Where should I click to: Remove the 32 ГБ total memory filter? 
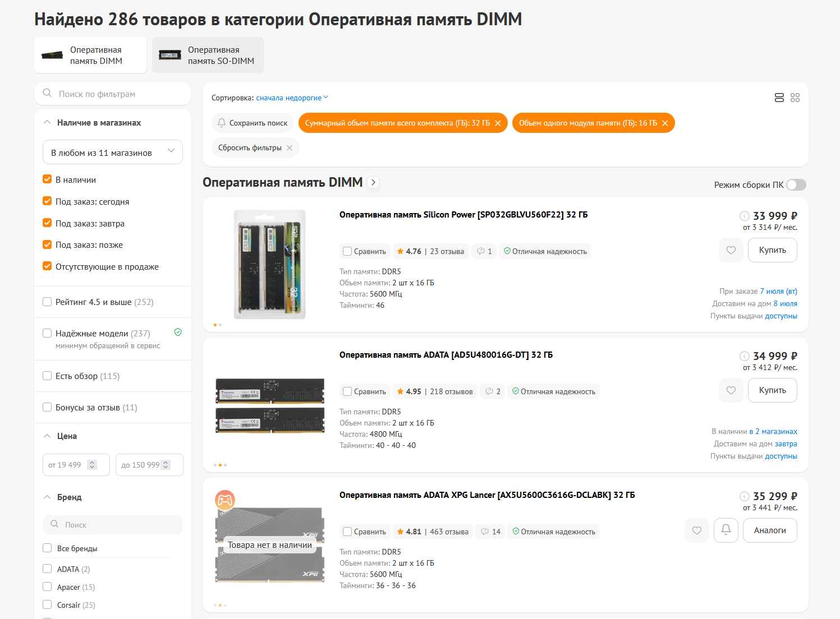coord(498,123)
